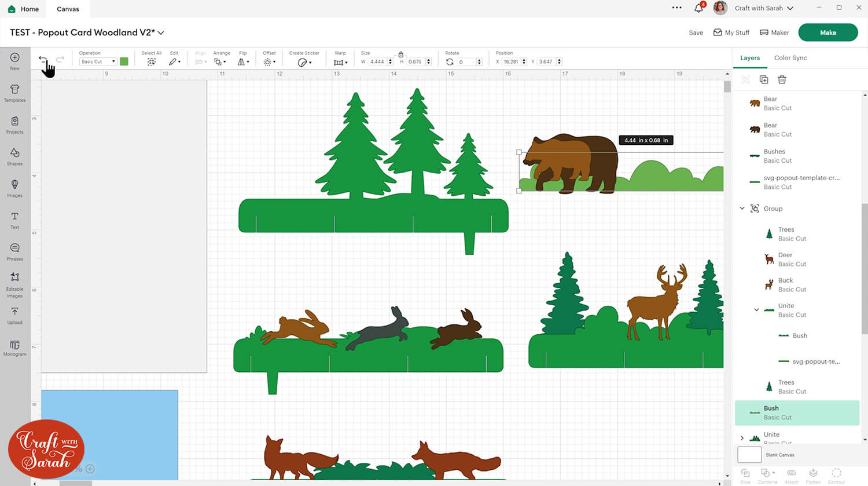The height and width of the screenshot is (486, 868).
Task: Open the notifications bell
Action: (699, 8)
